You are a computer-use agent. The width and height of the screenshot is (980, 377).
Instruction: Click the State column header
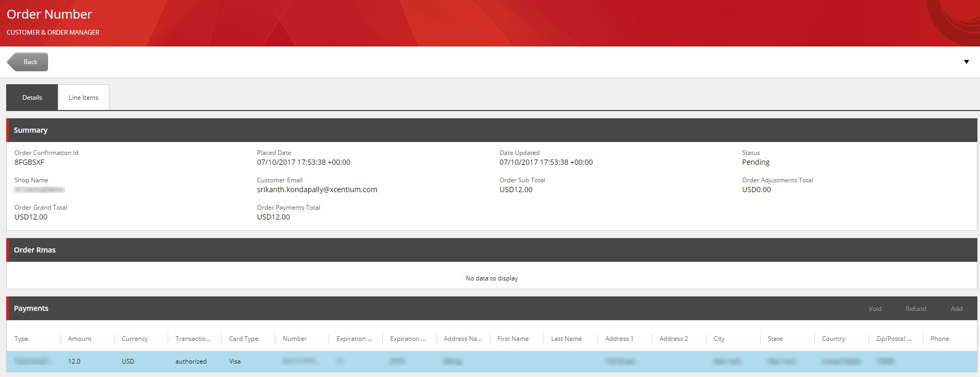[775, 339]
